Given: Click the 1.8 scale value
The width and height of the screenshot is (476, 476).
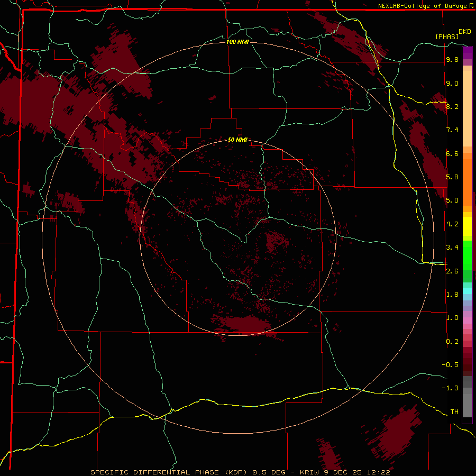Looking at the screenshot, I should [x=452, y=295].
